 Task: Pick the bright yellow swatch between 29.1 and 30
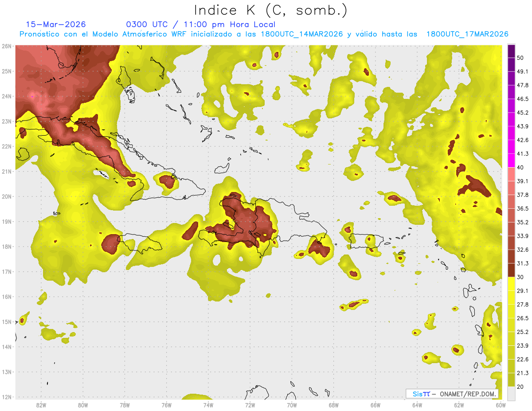[x=511, y=284]
